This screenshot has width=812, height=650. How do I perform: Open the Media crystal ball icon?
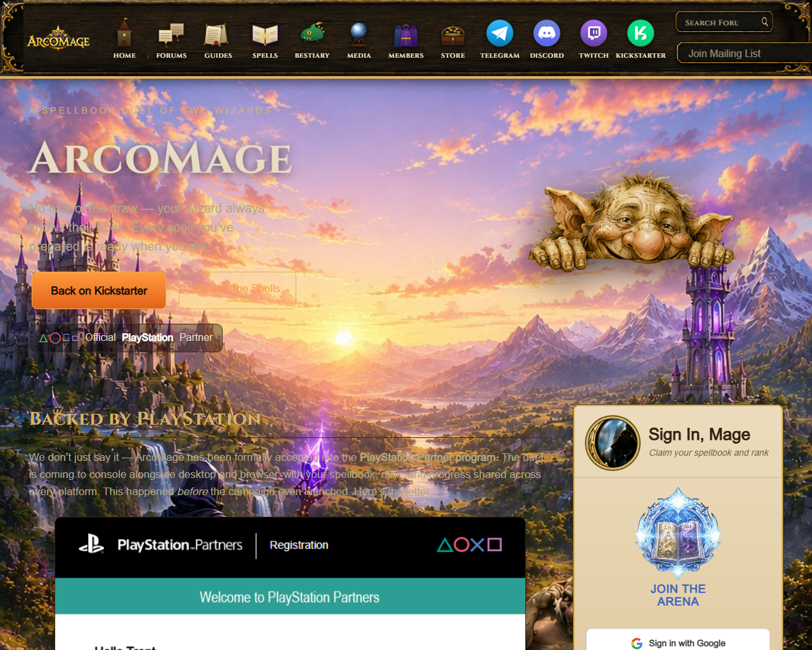click(x=359, y=34)
